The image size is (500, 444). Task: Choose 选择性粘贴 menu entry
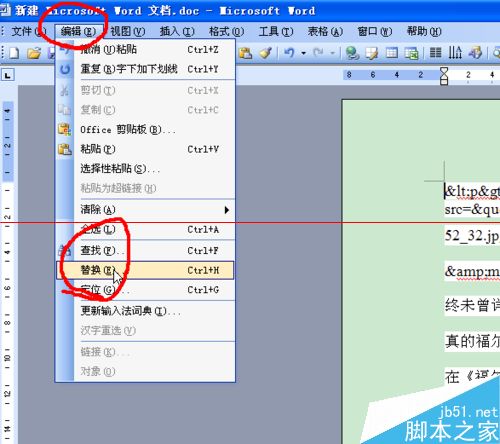pos(146,169)
